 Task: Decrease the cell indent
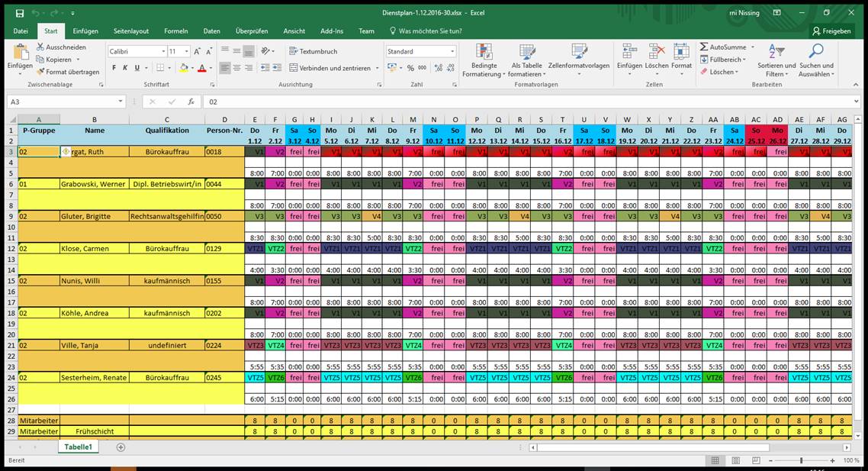pos(265,68)
